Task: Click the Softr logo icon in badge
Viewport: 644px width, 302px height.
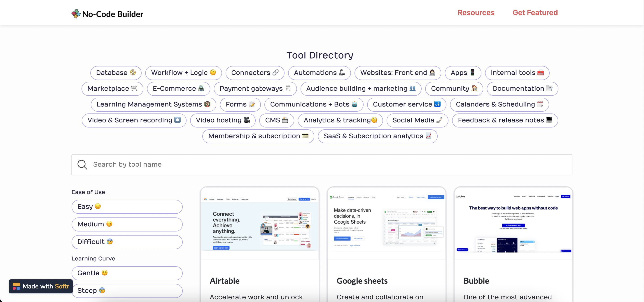Action: [16, 286]
